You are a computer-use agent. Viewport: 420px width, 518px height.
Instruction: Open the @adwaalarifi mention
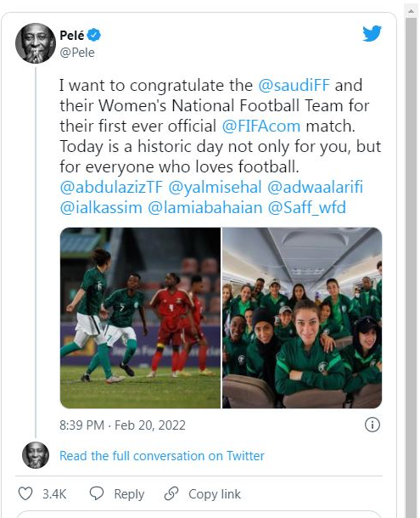[x=315, y=188]
